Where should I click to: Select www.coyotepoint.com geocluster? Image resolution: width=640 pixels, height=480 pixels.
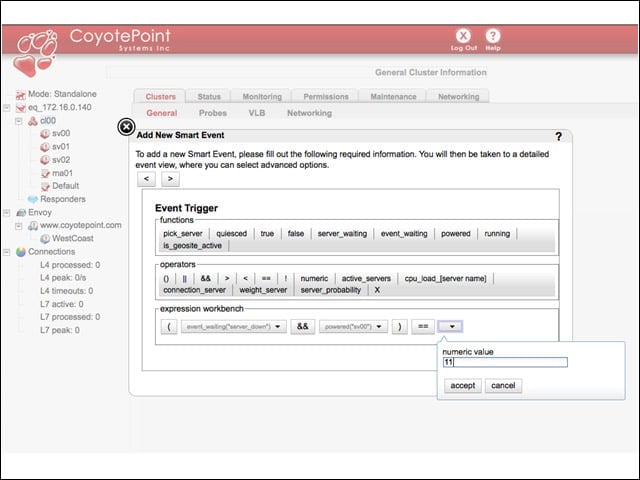coord(80,225)
